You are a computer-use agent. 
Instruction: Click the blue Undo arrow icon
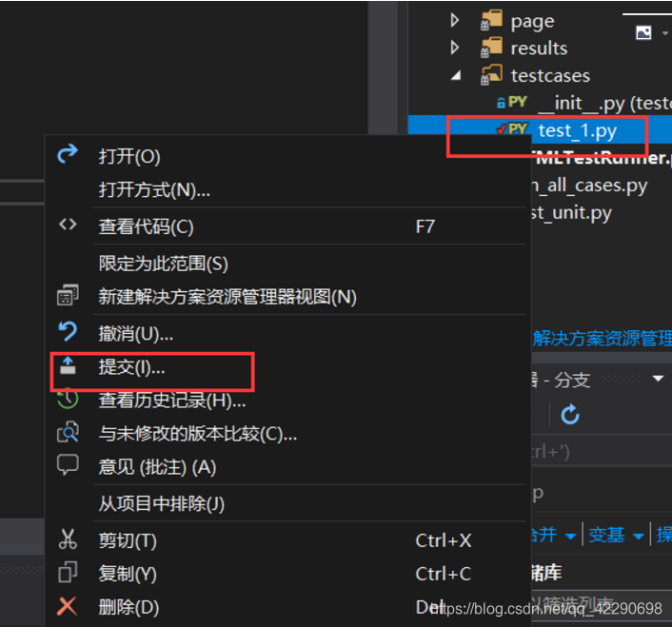68,331
